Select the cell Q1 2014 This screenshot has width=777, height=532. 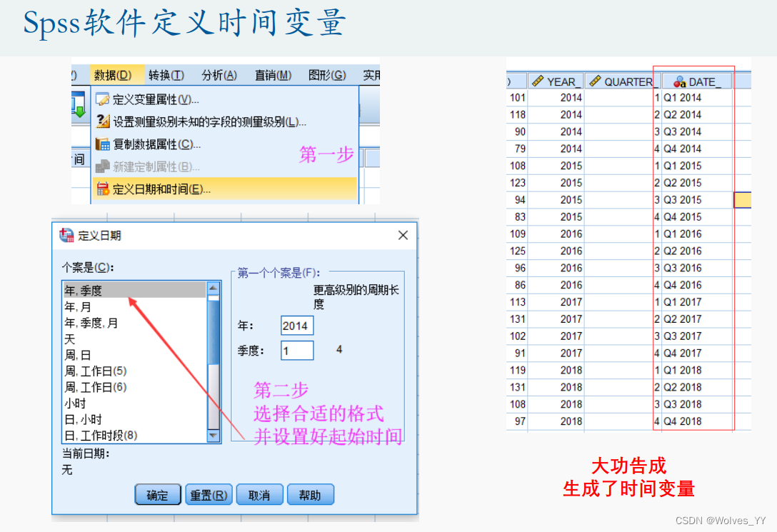click(x=697, y=98)
